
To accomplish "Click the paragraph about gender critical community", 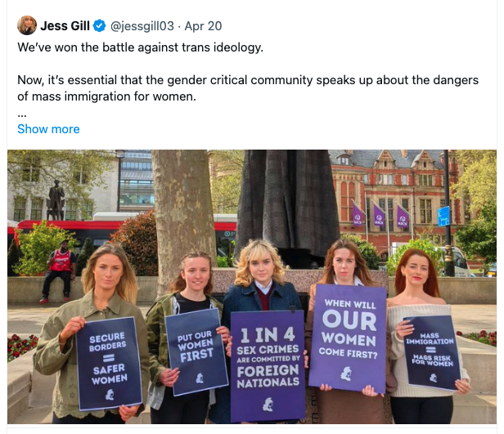I will [248, 88].
